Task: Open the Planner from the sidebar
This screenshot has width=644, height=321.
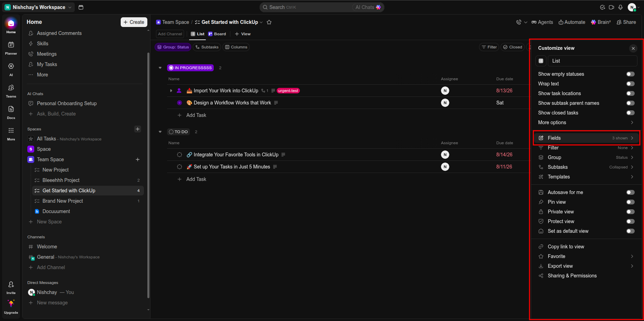Action: coord(11,48)
